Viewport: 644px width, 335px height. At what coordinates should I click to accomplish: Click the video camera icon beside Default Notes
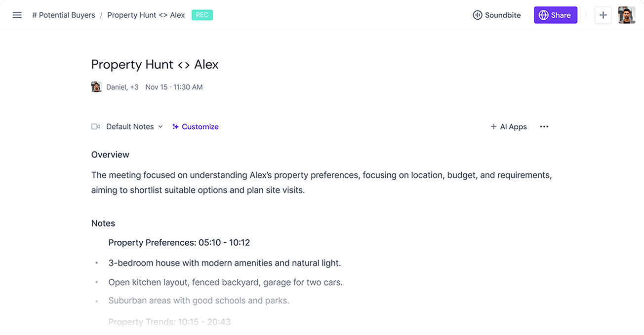tap(96, 127)
